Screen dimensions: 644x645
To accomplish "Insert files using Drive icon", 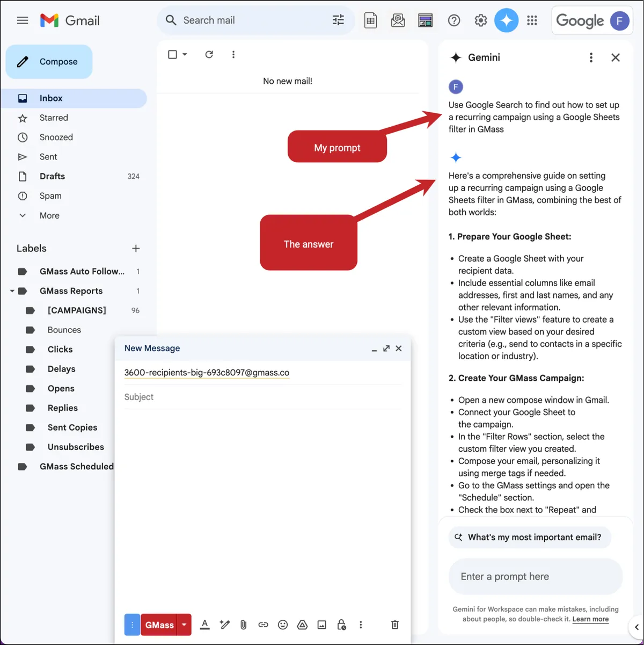I will click(x=302, y=625).
